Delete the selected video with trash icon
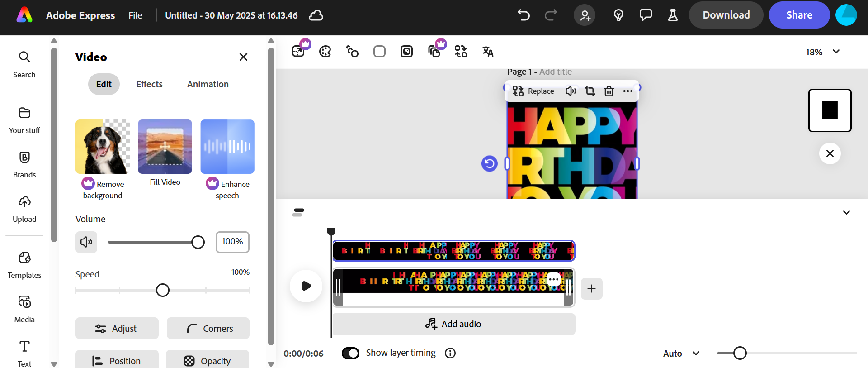This screenshot has width=868, height=368. (609, 91)
